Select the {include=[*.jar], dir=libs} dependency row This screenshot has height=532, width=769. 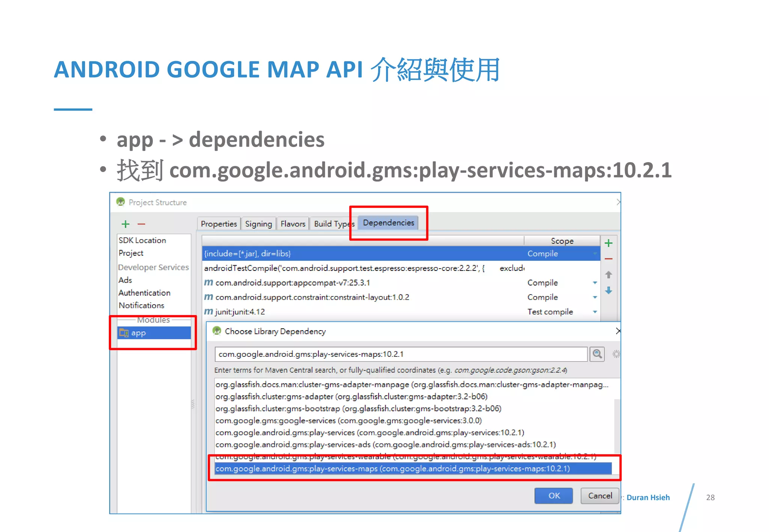click(x=401, y=254)
